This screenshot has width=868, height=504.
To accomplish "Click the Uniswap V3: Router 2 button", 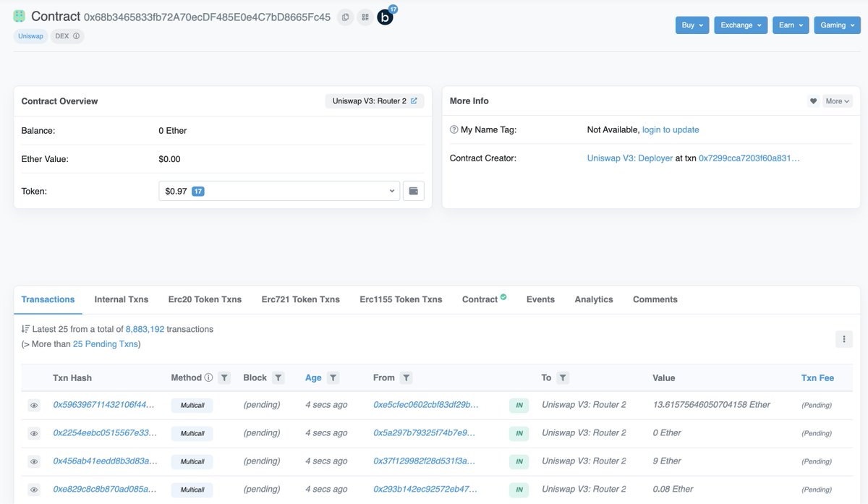I will tap(375, 101).
